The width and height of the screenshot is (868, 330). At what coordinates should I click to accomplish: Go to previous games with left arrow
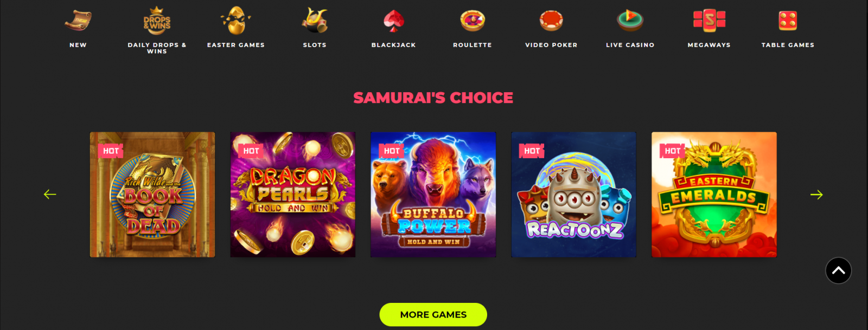pyautogui.click(x=50, y=195)
